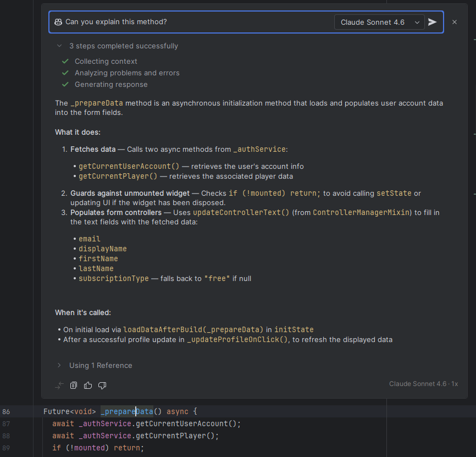This screenshot has height=457, width=476.
Task: Click the thumbs down feedback icon
Action: tap(102, 386)
